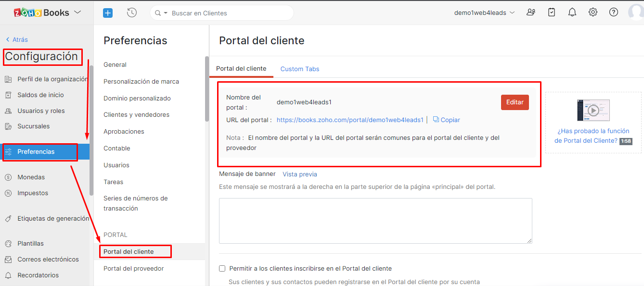Image resolution: width=644 pixels, height=286 pixels.
Task: Click the Perfil de la organización building icon
Action: click(x=8, y=79)
